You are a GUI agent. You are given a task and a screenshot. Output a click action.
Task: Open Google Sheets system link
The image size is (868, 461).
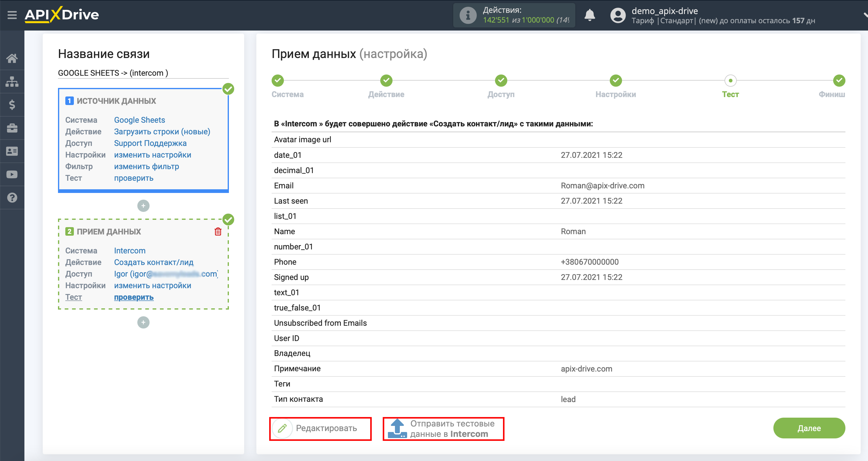pyautogui.click(x=139, y=120)
